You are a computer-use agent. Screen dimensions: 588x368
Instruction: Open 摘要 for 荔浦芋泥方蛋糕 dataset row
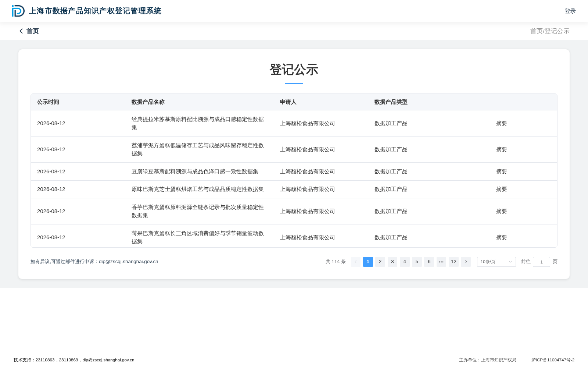(501, 149)
